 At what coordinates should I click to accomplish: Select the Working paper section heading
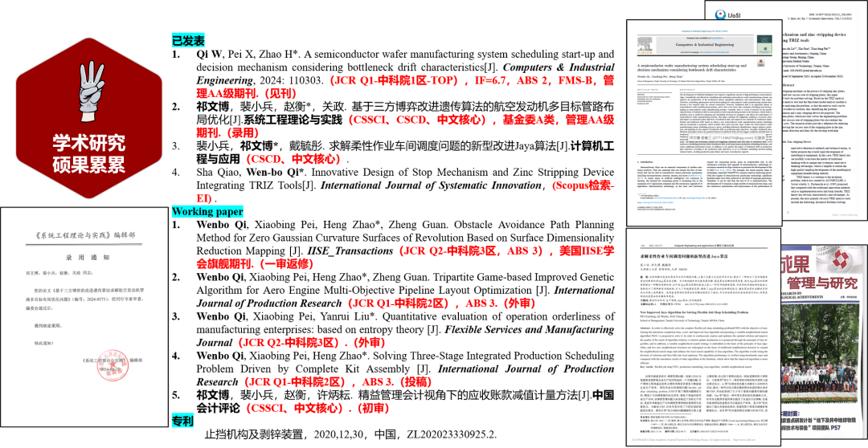click(x=207, y=212)
